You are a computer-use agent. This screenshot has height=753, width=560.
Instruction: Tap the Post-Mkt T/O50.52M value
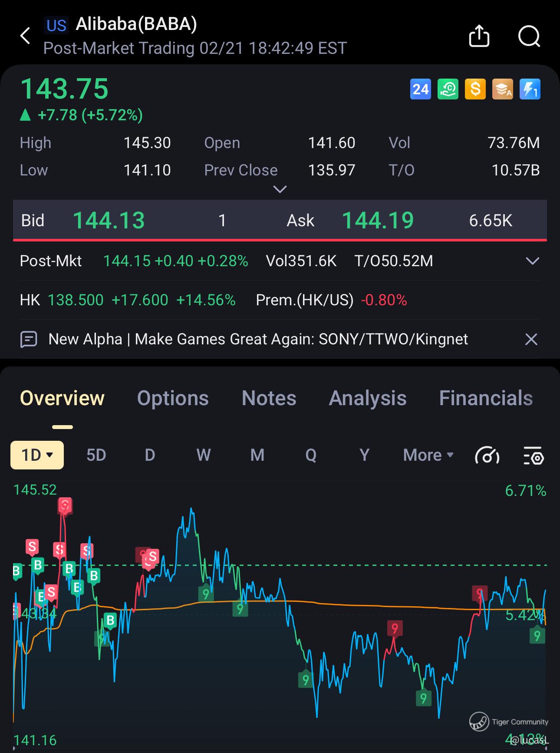point(394,261)
